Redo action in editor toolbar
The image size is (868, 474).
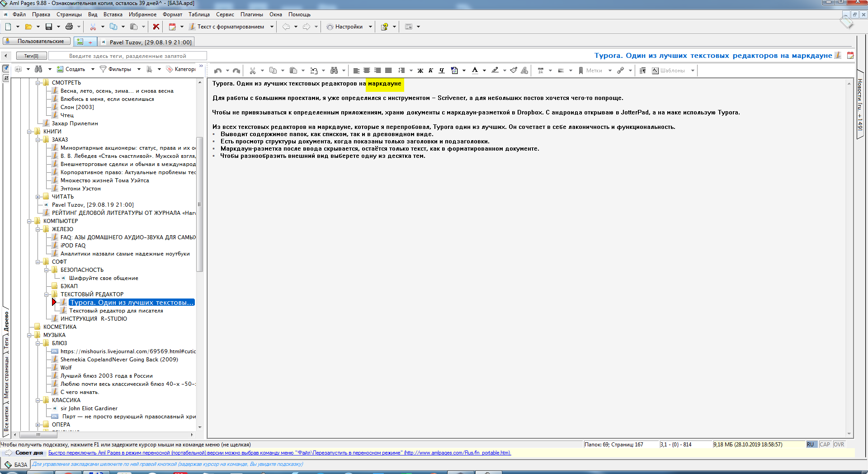click(236, 71)
